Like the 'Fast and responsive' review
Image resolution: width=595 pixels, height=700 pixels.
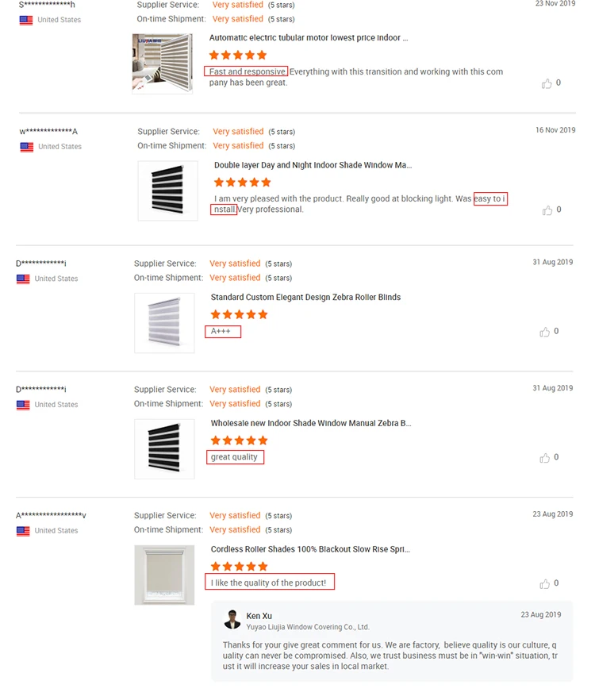click(547, 83)
